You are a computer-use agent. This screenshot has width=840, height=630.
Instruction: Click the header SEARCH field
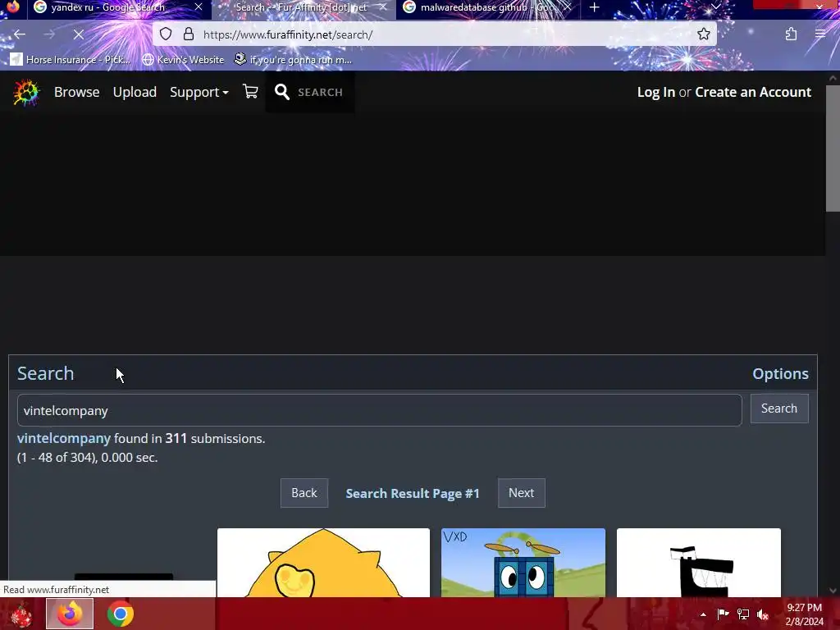coord(320,92)
